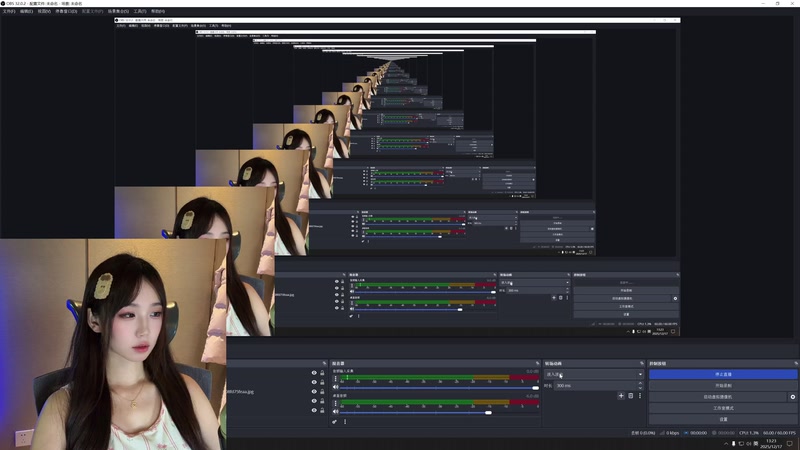Open the 停靠窗口(D) menu
This screenshot has height=450, width=800.
tap(66, 11)
